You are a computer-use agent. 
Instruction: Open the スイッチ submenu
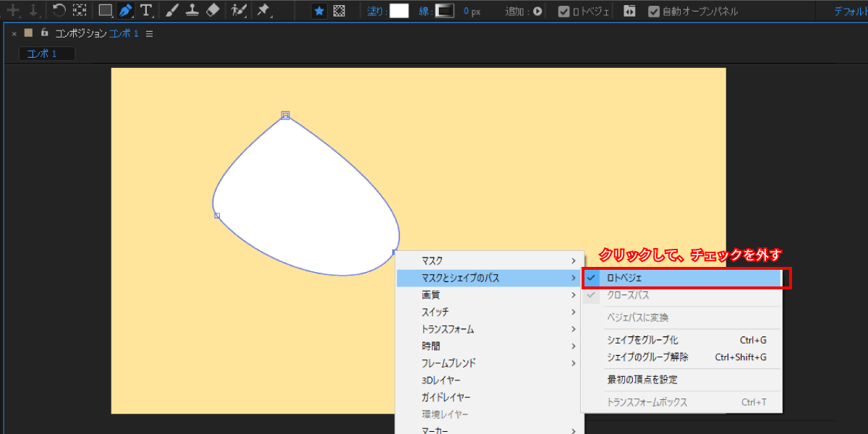click(489, 312)
